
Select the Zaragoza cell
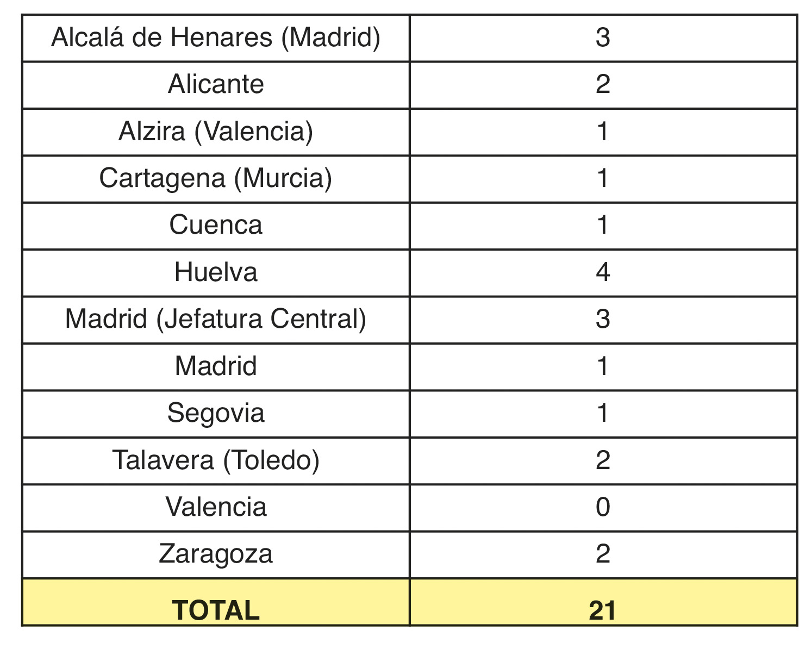pyautogui.click(x=216, y=554)
